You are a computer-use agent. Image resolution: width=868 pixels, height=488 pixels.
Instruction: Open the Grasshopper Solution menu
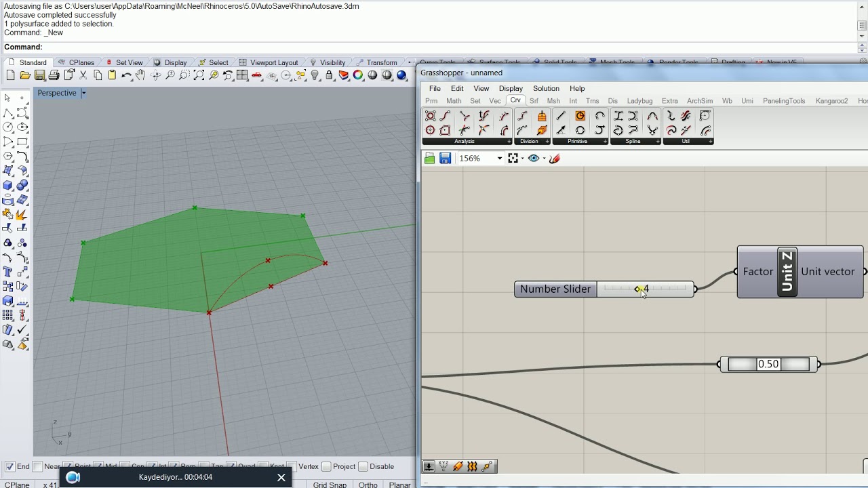(546, 88)
